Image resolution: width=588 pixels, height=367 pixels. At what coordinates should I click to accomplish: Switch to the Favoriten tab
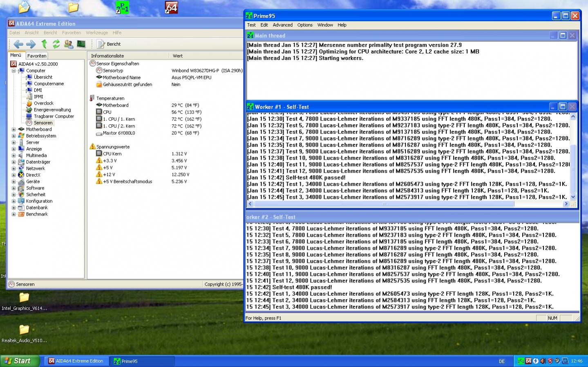tap(37, 56)
